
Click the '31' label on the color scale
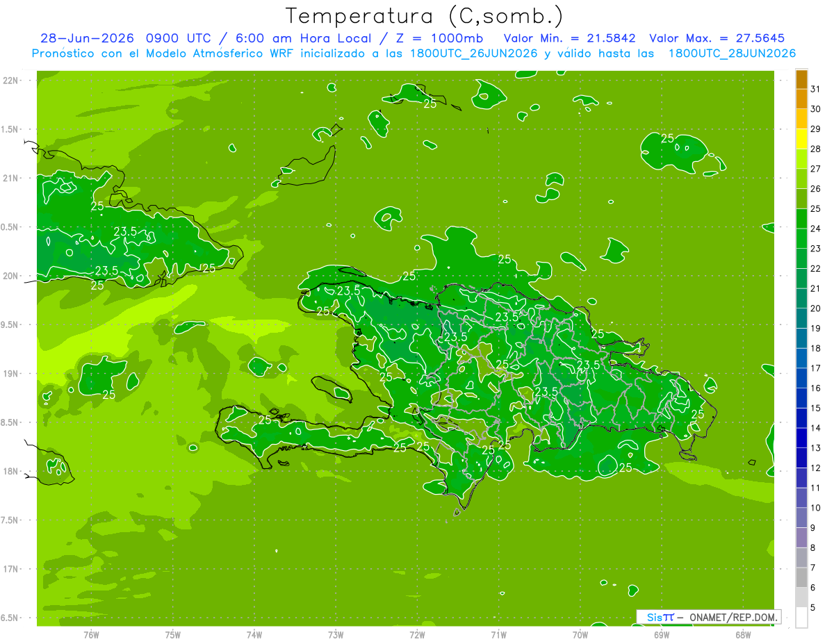click(x=815, y=89)
